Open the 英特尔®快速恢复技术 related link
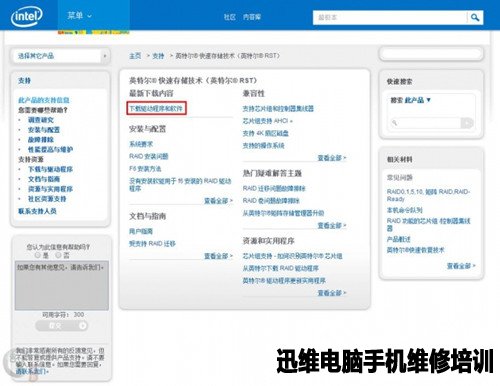 click(416, 250)
